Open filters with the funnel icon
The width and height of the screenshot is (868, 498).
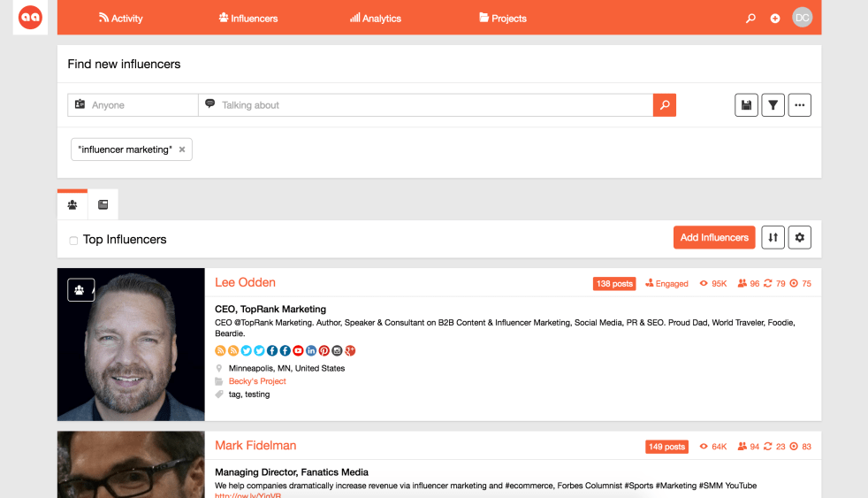(773, 104)
